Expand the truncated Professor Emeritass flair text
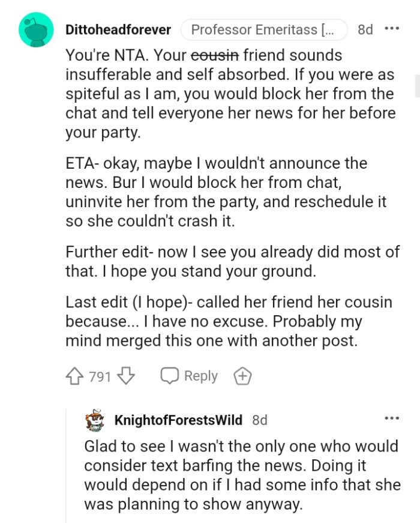Viewport: 420px width, 523px height. coord(265,29)
